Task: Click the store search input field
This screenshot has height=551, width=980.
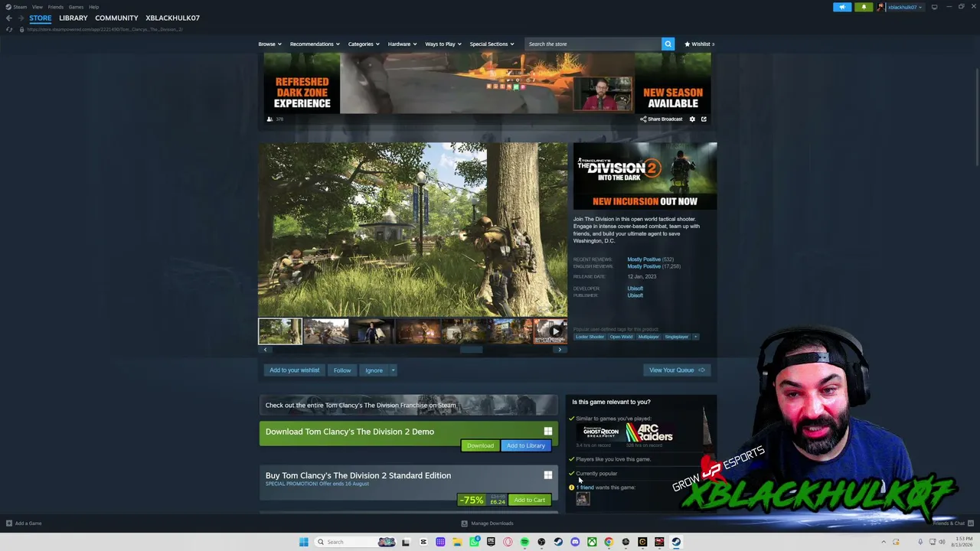Action: 593,44
